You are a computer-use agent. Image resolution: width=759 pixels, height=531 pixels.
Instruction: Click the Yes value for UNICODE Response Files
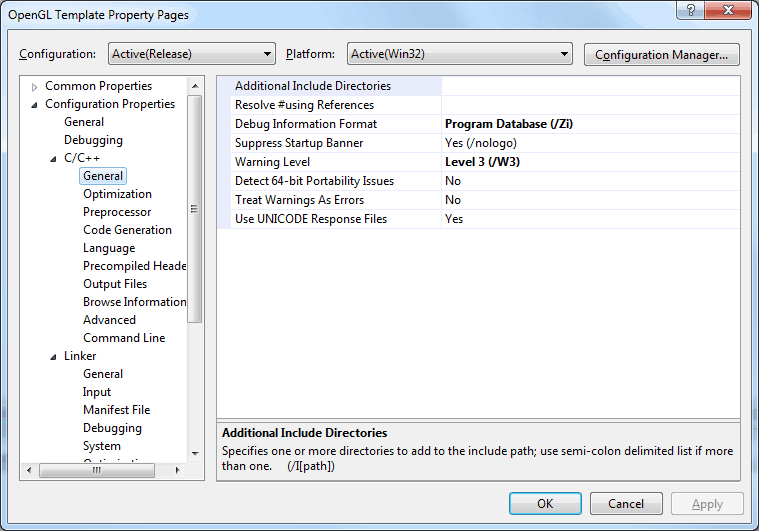click(x=591, y=219)
